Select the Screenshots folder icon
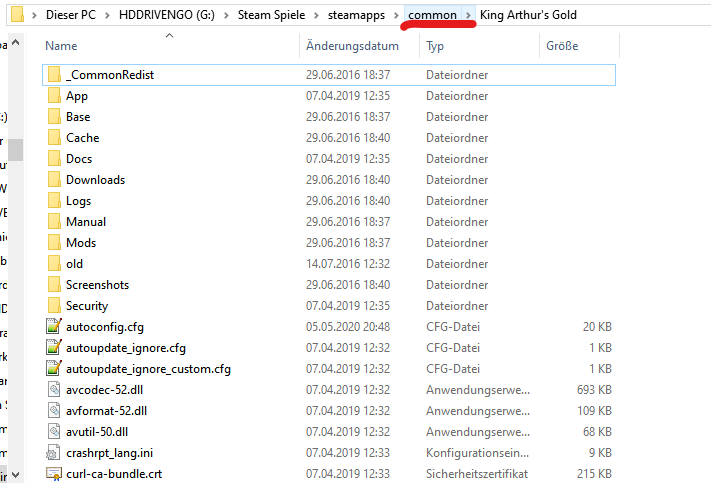The image size is (711, 489). [55, 285]
